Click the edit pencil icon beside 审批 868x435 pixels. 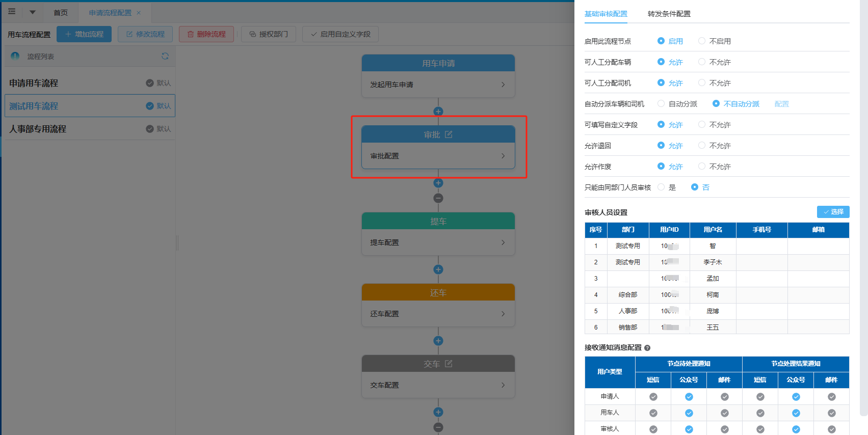(x=449, y=134)
